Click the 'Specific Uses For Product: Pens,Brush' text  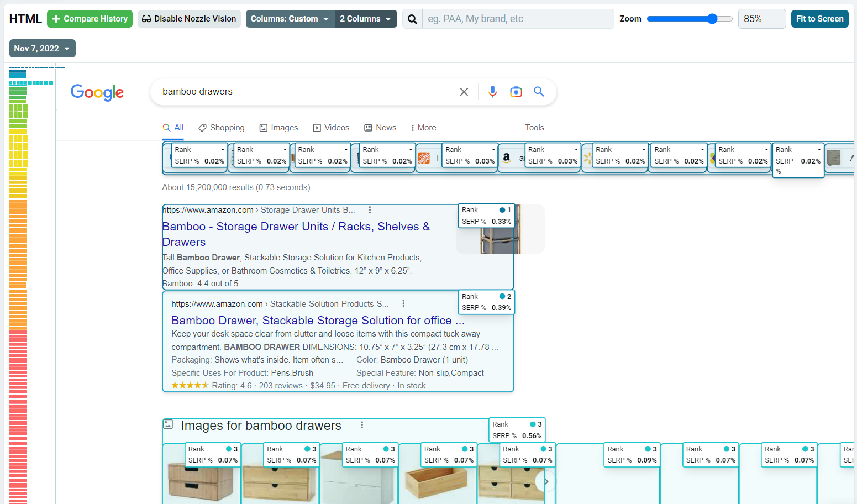pos(242,373)
